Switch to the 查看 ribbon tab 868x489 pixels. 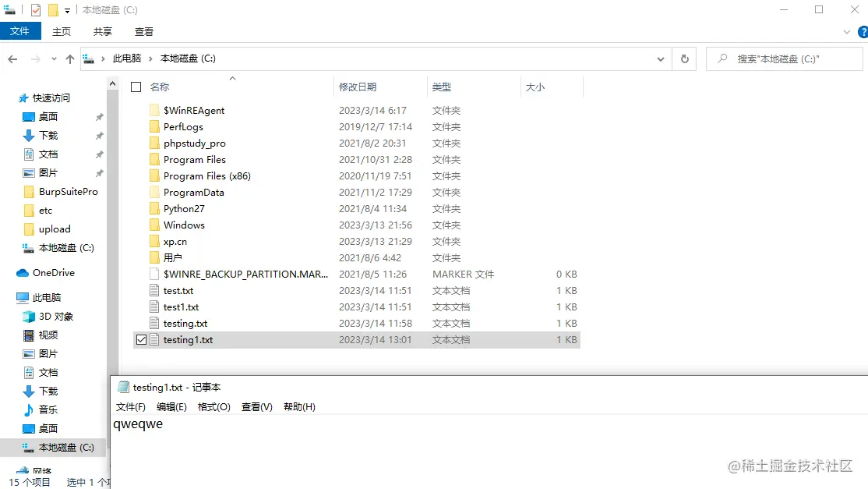coord(144,31)
